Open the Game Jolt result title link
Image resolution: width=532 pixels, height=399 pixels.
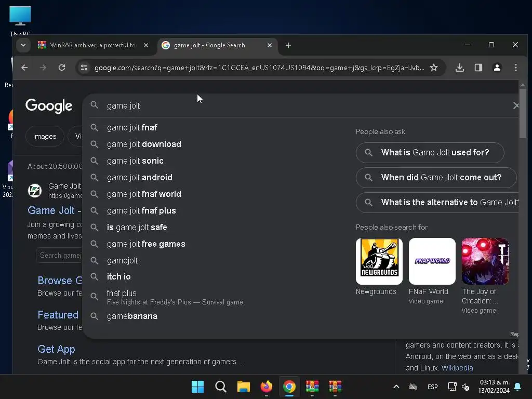(x=54, y=210)
